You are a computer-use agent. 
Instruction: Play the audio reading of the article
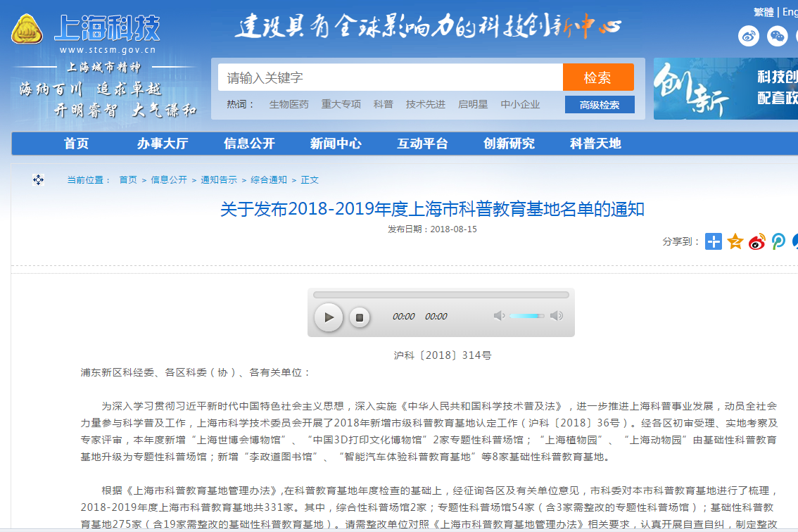[x=329, y=317]
